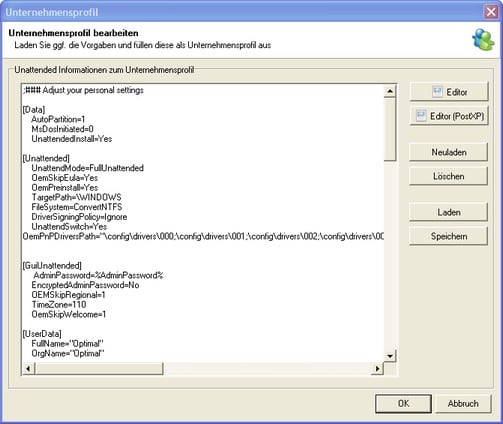Image resolution: width=503 pixels, height=424 pixels.
Task: Cancel the dialog via Abbruch
Action: pyautogui.click(x=463, y=404)
